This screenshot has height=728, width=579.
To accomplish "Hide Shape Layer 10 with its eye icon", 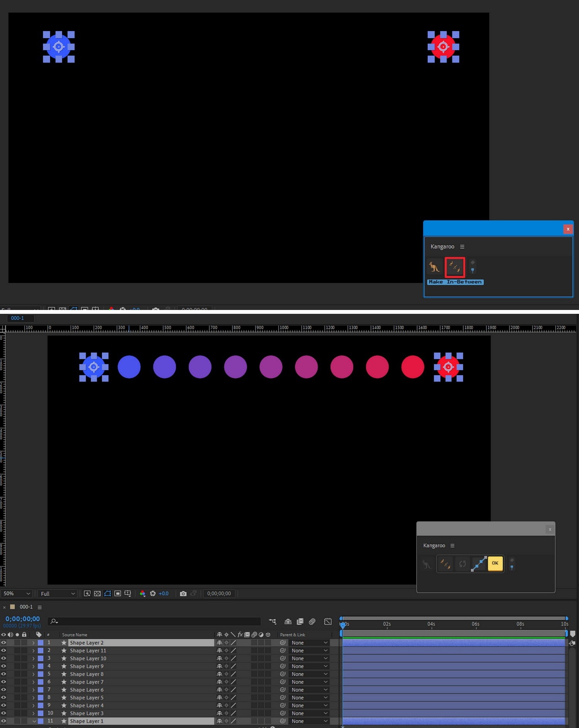I will pyautogui.click(x=3, y=659).
